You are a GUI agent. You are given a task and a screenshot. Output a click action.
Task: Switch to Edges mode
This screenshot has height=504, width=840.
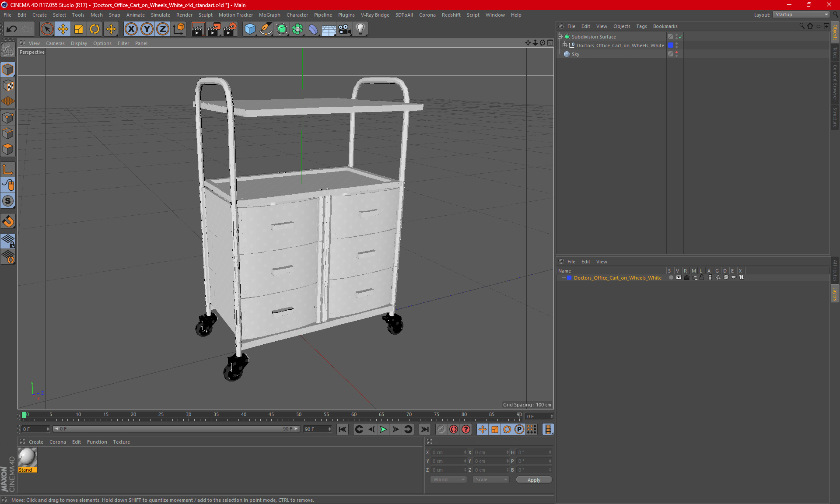(8, 133)
